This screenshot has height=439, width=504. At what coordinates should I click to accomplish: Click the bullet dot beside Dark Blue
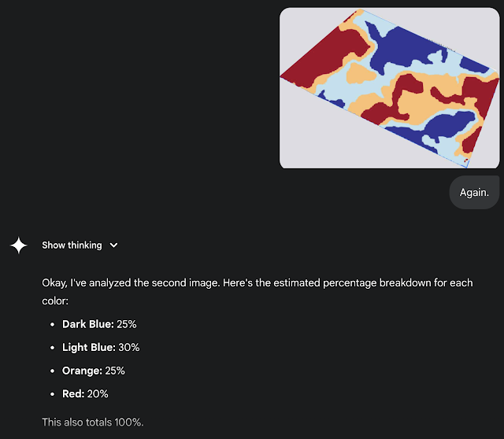click(x=53, y=324)
